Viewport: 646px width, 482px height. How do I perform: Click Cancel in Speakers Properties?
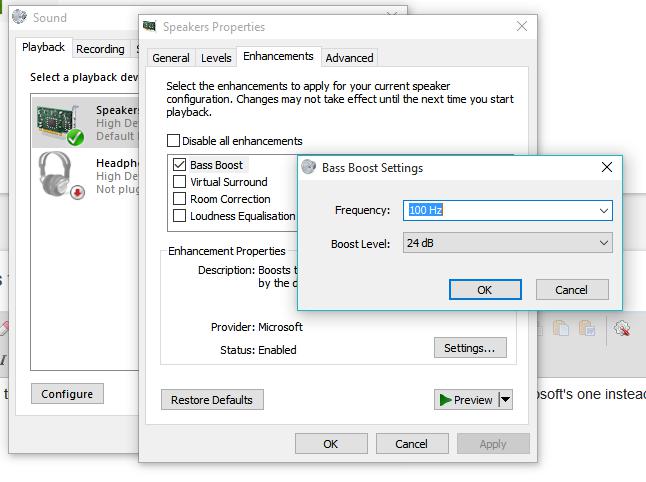(x=412, y=444)
